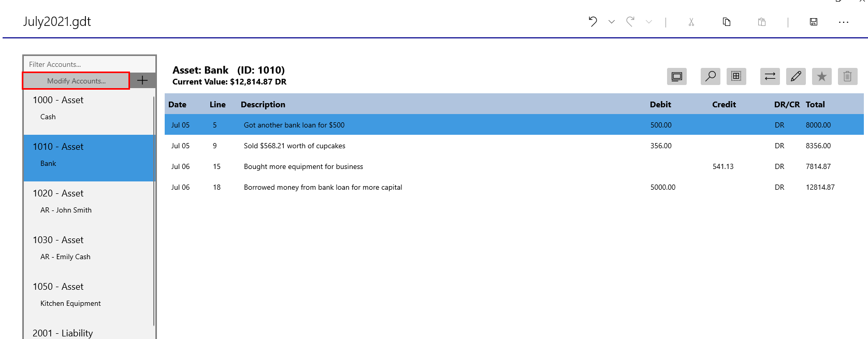
Task: Select row 'Got another bank loan for $500'
Action: coord(514,125)
